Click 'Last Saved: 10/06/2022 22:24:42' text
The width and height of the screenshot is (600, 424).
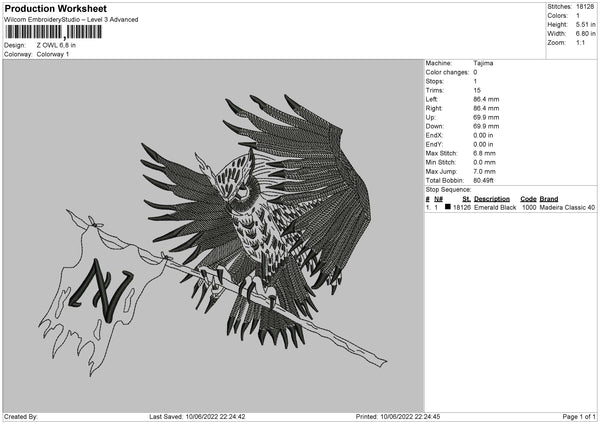tap(197, 417)
